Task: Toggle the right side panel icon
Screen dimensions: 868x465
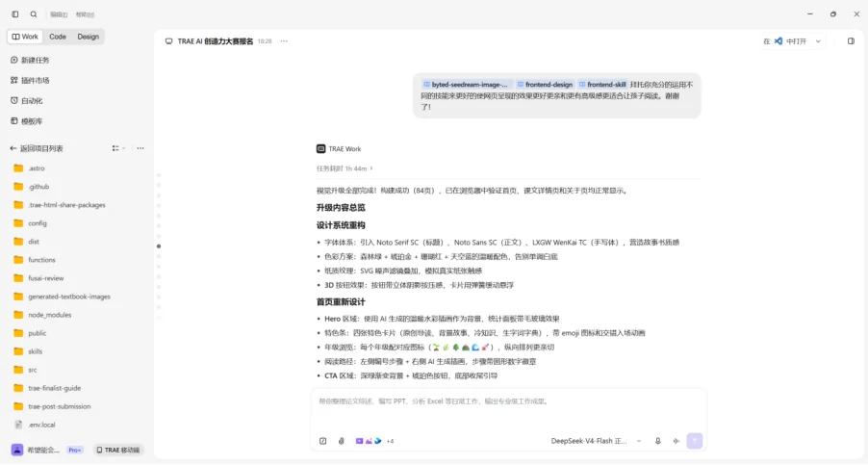Action: 851,41
